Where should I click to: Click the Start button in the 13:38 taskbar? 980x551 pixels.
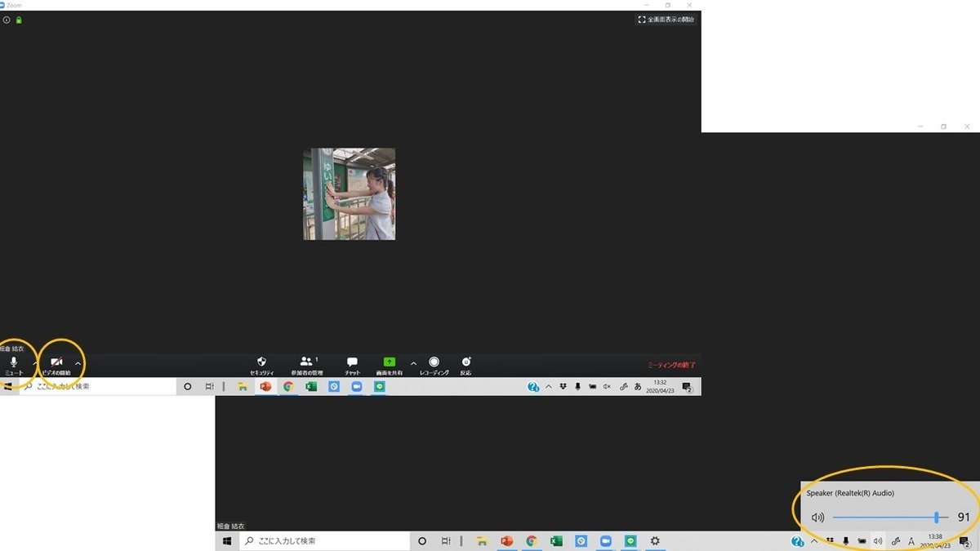tap(227, 540)
